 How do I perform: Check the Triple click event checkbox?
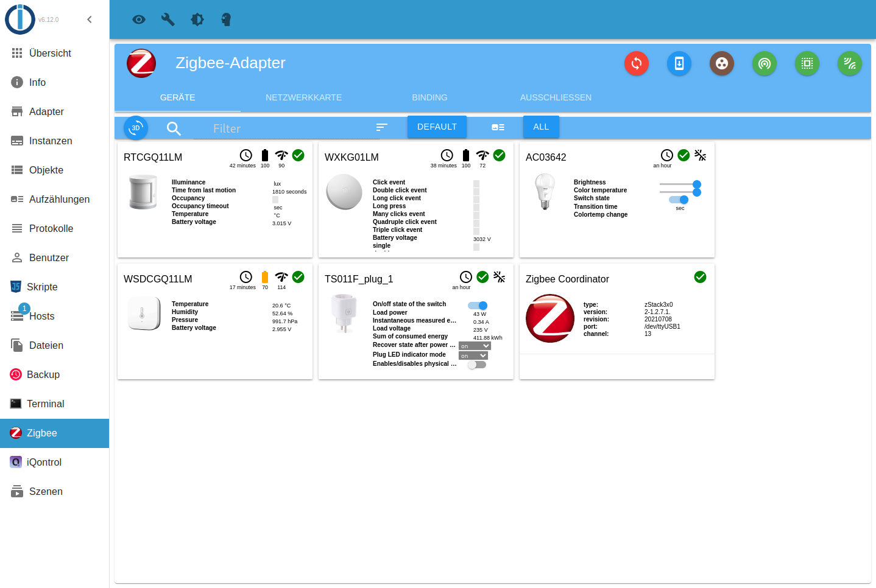pyautogui.click(x=476, y=231)
